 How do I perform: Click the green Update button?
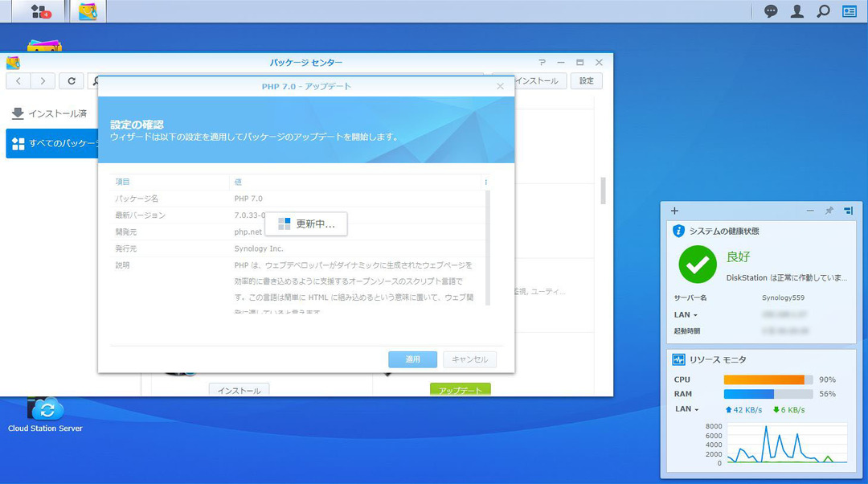pos(460,390)
